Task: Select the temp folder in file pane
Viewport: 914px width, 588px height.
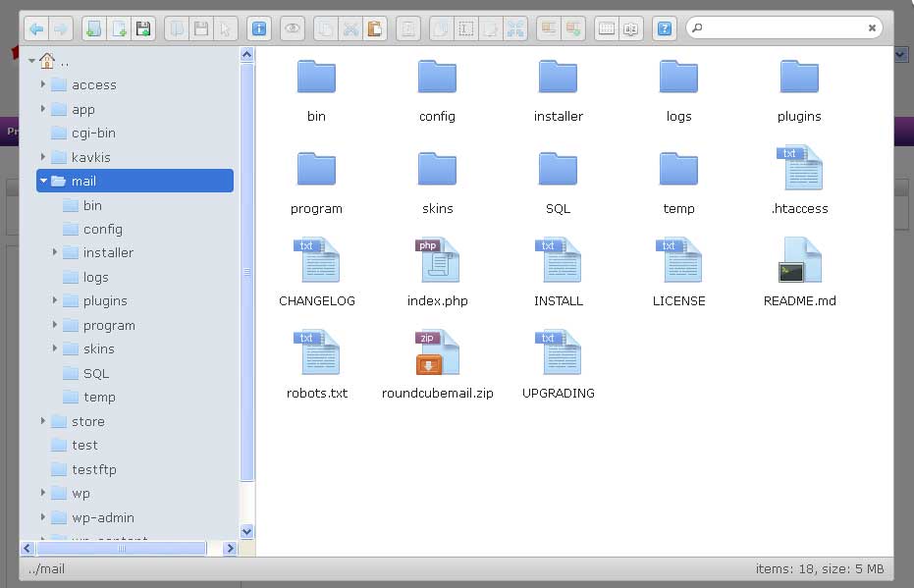Action: pos(678,183)
